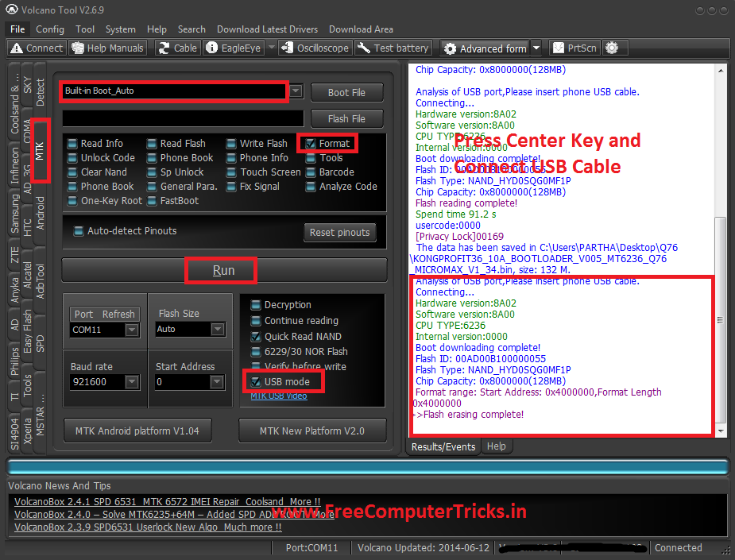Switch to the Help tab in results

coord(496,446)
